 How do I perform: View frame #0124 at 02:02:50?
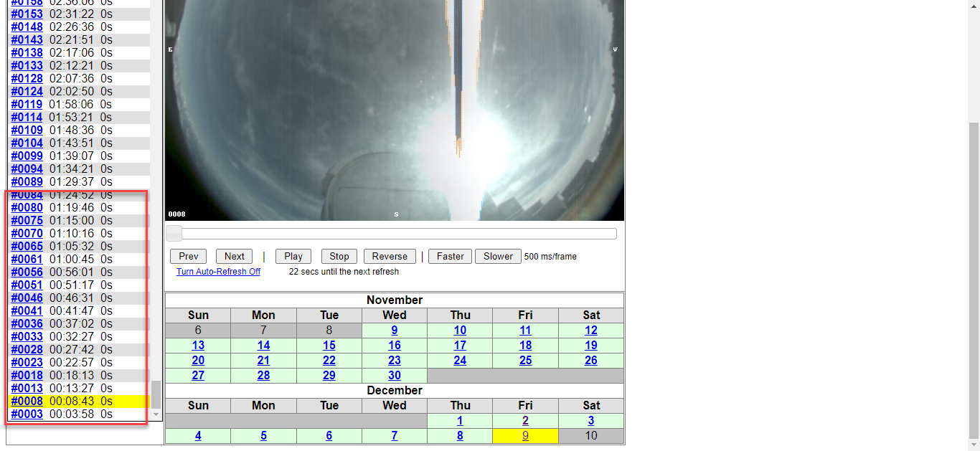(27, 91)
